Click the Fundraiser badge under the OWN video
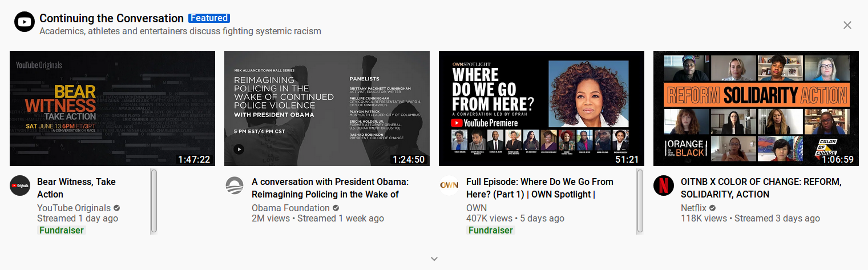 [x=491, y=231]
